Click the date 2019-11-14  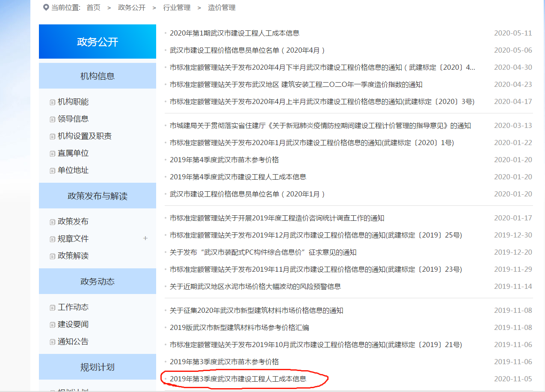click(513, 286)
